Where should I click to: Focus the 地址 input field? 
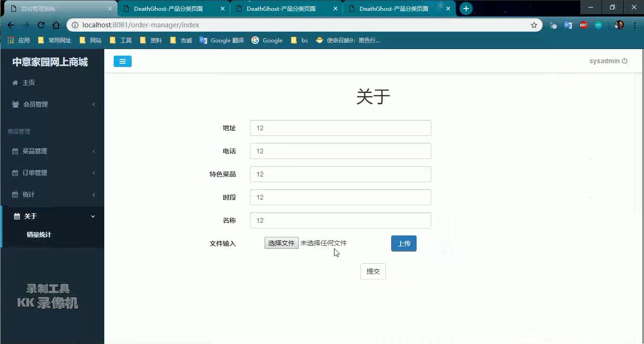[341, 128]
